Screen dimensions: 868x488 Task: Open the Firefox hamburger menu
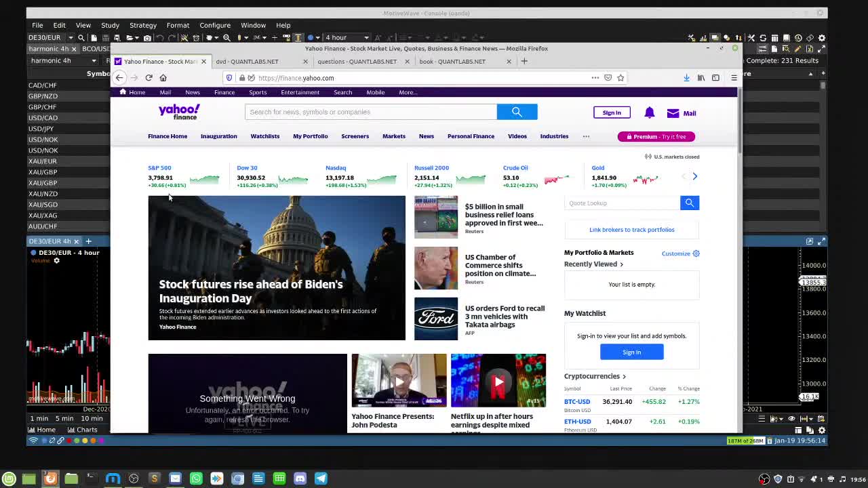(734, 78)
